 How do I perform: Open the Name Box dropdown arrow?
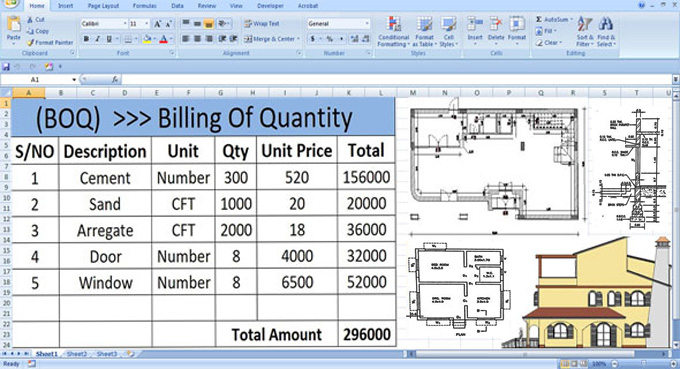tap(74, 80)
